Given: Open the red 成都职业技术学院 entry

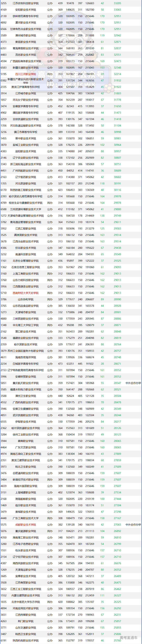Looking at the screenshot, I should [x=26, y=525].
